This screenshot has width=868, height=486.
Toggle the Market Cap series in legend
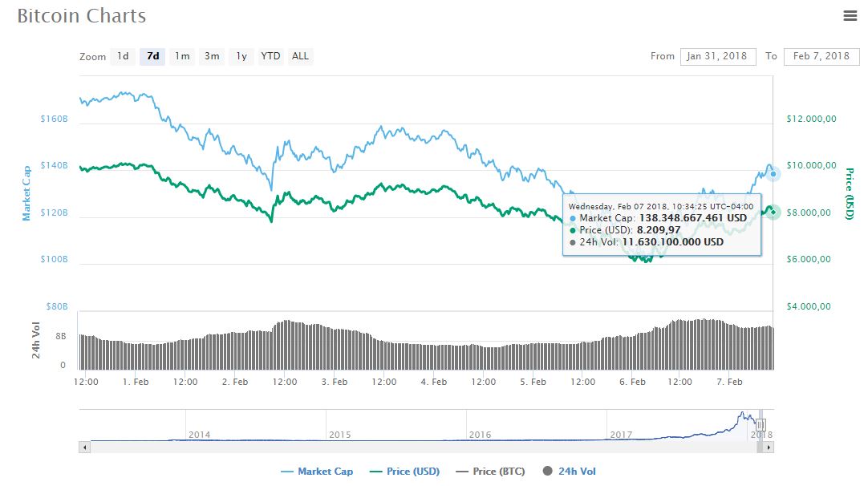pyautogui.click(x=317, y=471)
